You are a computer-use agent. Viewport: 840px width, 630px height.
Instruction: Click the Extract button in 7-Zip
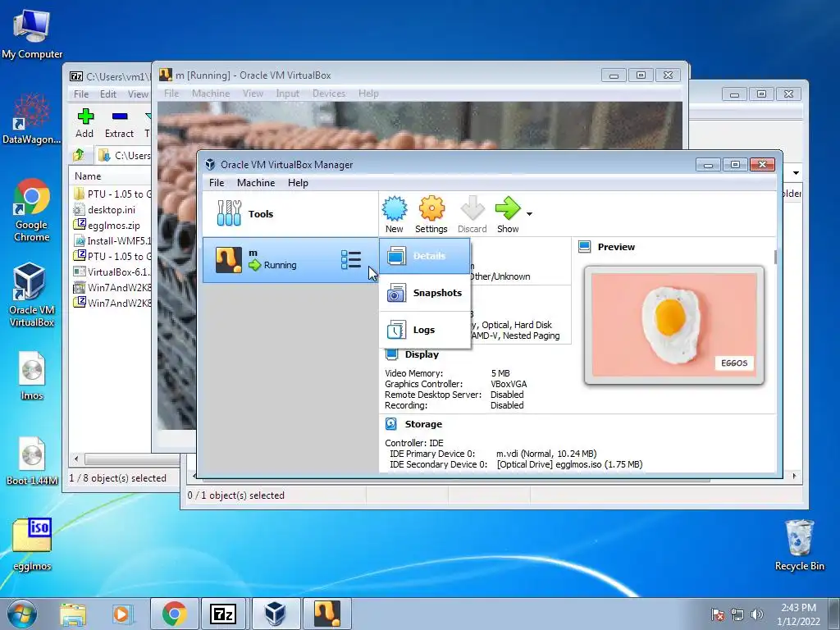click(119, 123)
